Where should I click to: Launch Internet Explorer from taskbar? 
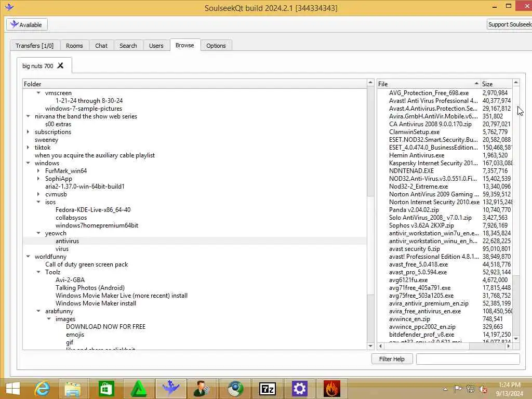coord(43,389)
